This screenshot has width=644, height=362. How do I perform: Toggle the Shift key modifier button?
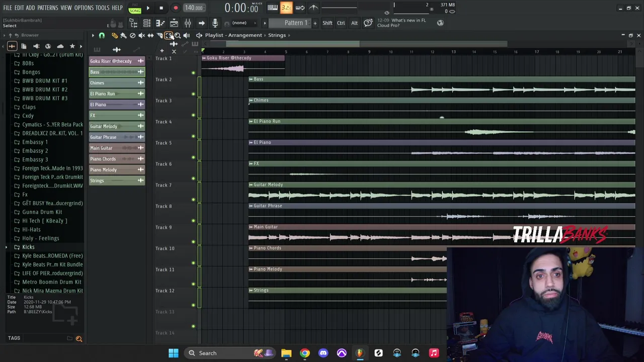pos(327,23)
